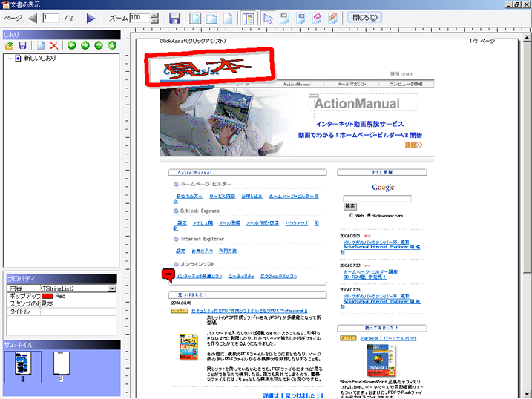Open the アドレス帳 link under Outlook Express
This screenshot has height=399, width=532.
203,223
